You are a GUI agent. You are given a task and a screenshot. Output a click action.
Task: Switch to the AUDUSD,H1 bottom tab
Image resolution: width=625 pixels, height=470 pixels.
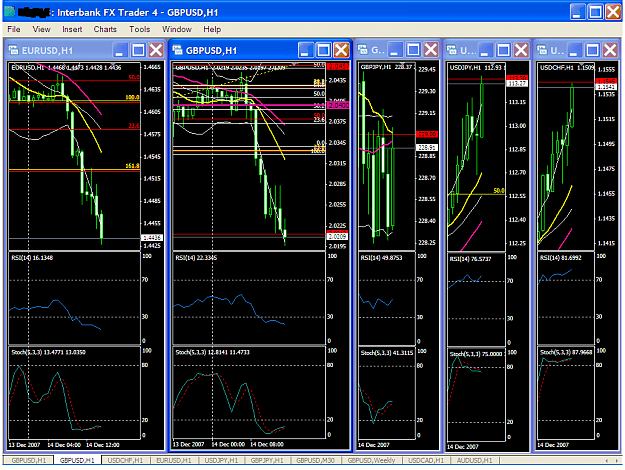pos(474,460)
